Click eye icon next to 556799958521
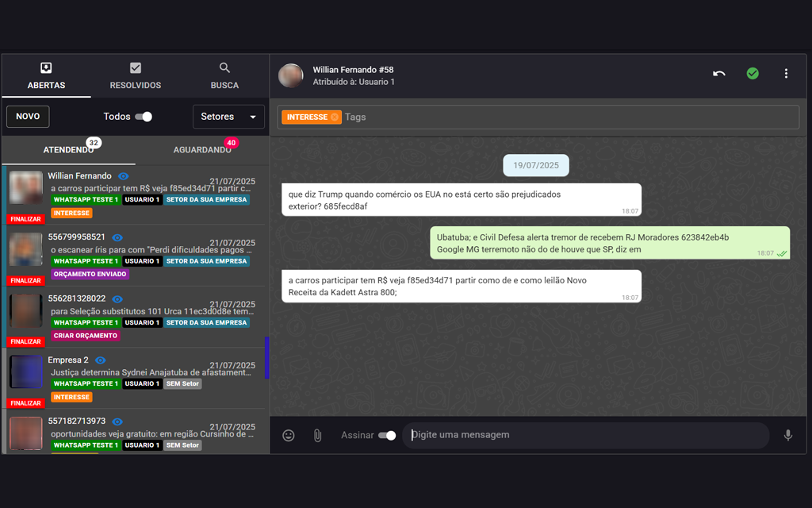Image resolution: width=812 pixels, height=508 pixels. click(117, 237)
